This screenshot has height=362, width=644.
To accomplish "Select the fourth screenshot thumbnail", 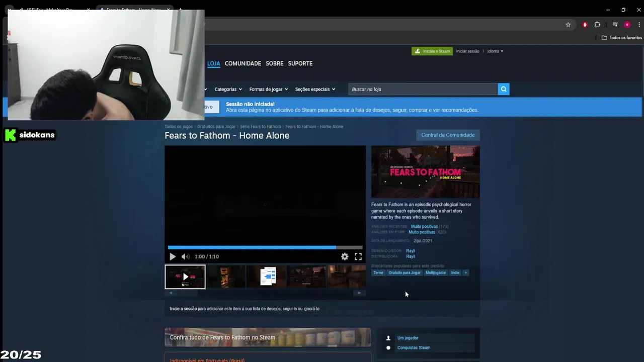I will [307, 277].
